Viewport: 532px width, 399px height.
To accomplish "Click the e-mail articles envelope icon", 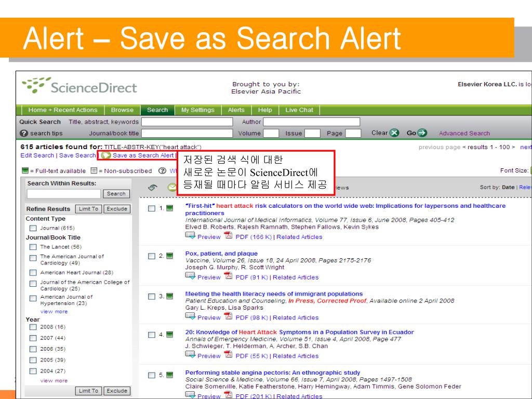I will 172,187.
